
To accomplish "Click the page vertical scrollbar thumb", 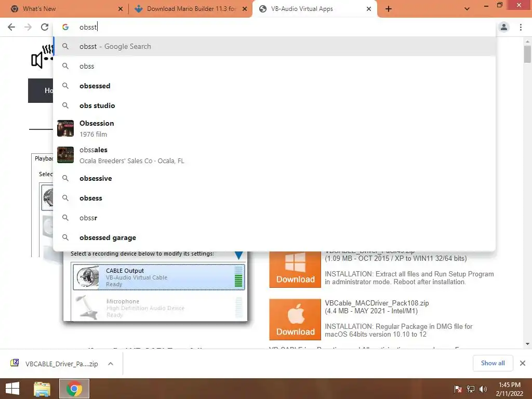I will [527, 54].
